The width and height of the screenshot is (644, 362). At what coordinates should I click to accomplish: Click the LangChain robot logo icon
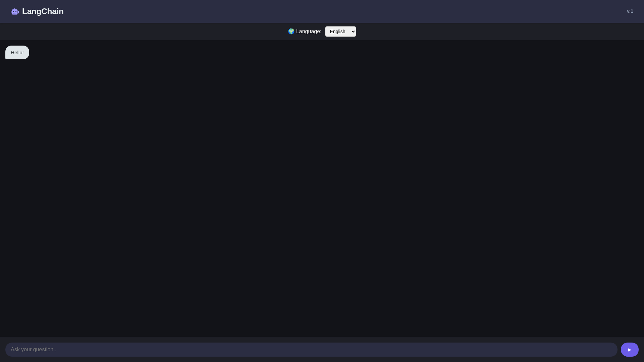(15, 12)
